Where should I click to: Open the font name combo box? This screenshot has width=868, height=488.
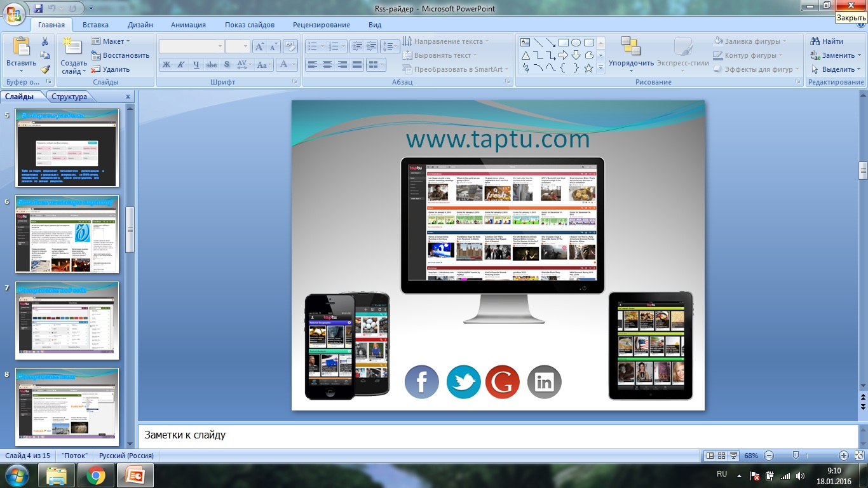191,46
